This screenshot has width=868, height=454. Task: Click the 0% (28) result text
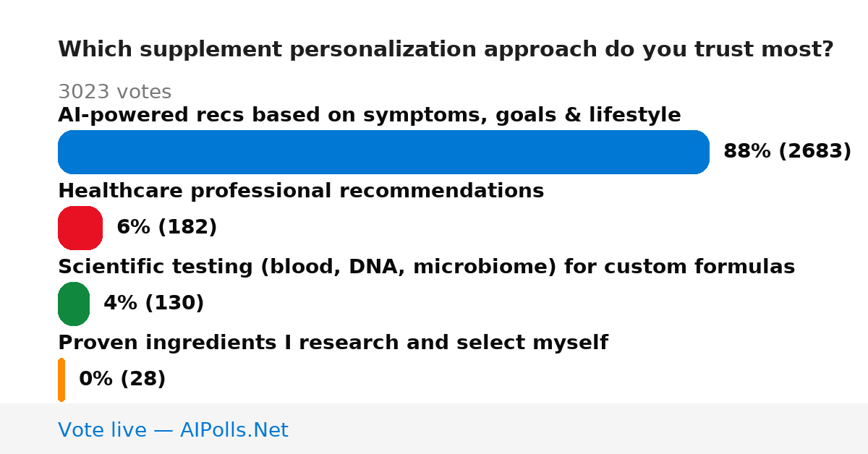click(x=122, y=380)
